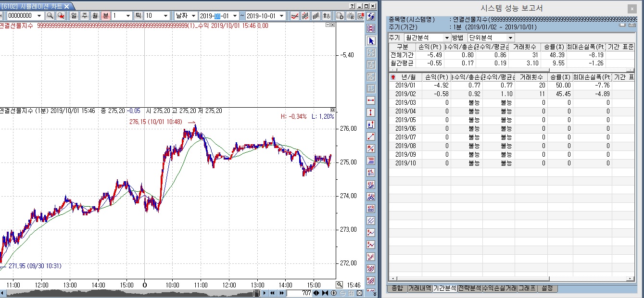Click the expand-horizontal arrows icon by 707
The height and width of the screenshot is (298, 644).
(x=316, y=293)
